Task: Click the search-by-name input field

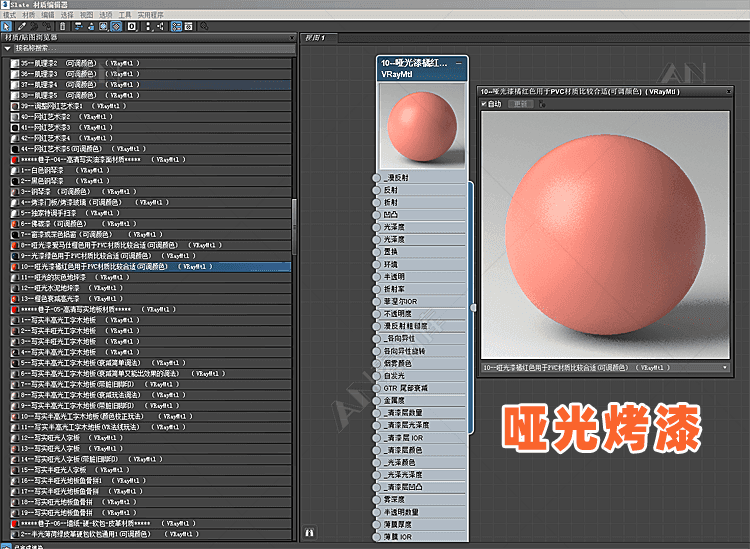Action: tap(154, 48)
